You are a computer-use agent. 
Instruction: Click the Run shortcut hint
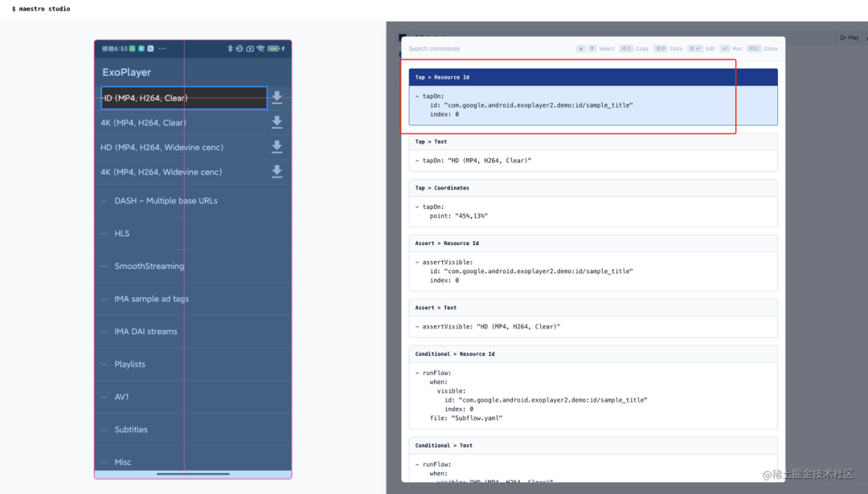[x=731, y=49]
